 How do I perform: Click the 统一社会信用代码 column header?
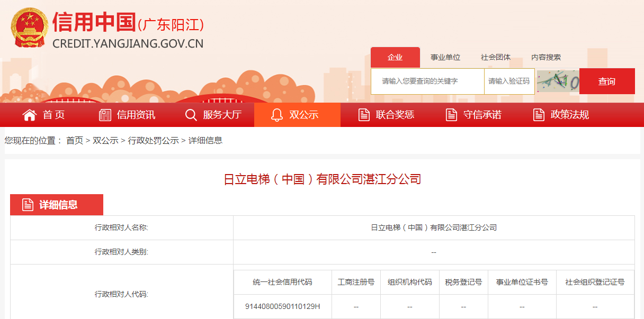(x=283, y=282)
